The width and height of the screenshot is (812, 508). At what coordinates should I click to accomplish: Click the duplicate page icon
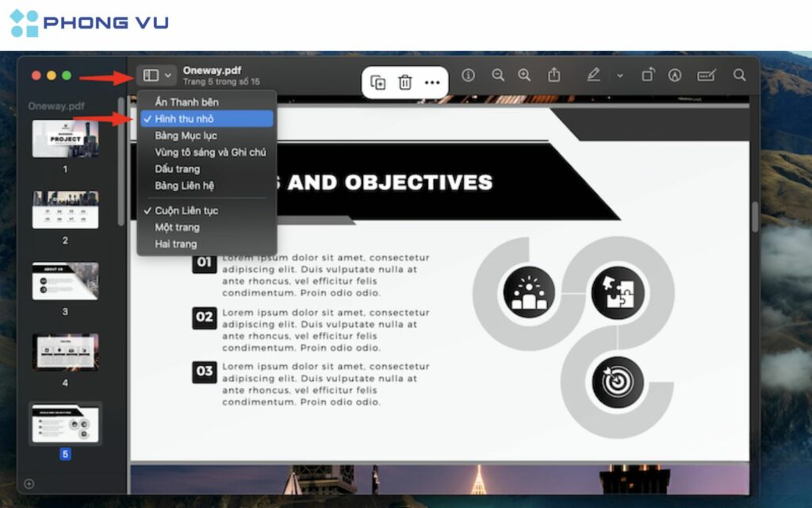pyautogui.click(x=378, y=83)
